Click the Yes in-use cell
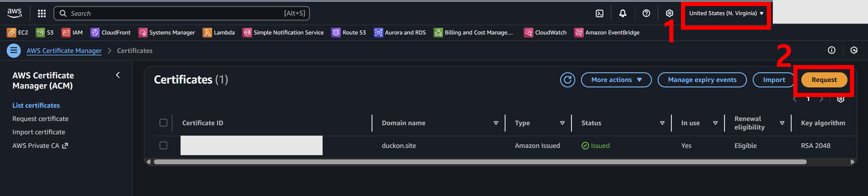This screenshot has width=868, height=196. 686,145
